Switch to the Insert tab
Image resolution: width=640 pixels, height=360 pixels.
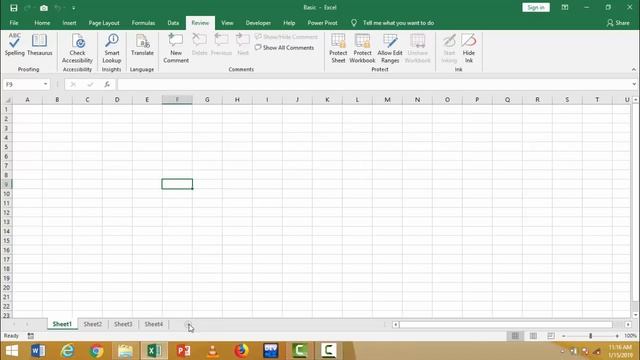[69, 23]
